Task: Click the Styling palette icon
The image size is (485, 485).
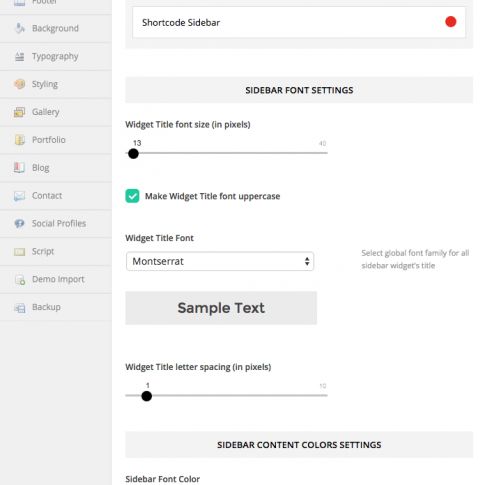Action: 19,84
